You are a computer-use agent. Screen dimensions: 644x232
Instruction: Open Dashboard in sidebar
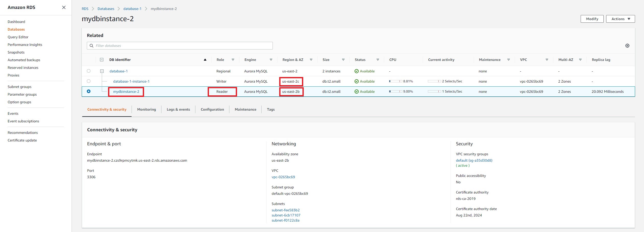[16, 22]
